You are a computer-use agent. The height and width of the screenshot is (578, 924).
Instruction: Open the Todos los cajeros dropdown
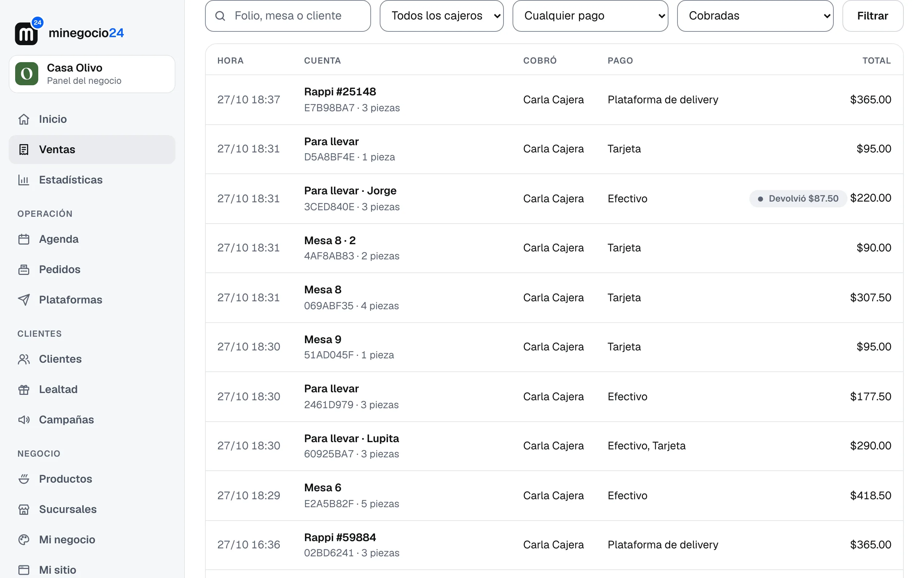[x=441, y=16]
